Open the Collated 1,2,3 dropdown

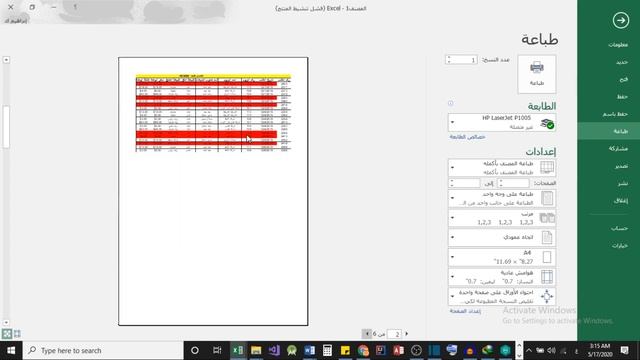502,218
